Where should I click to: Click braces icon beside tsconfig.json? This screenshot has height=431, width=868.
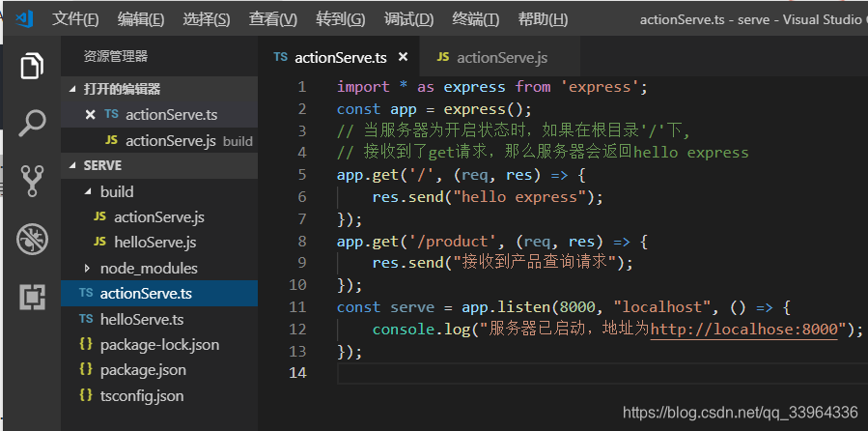coord(86,395)
